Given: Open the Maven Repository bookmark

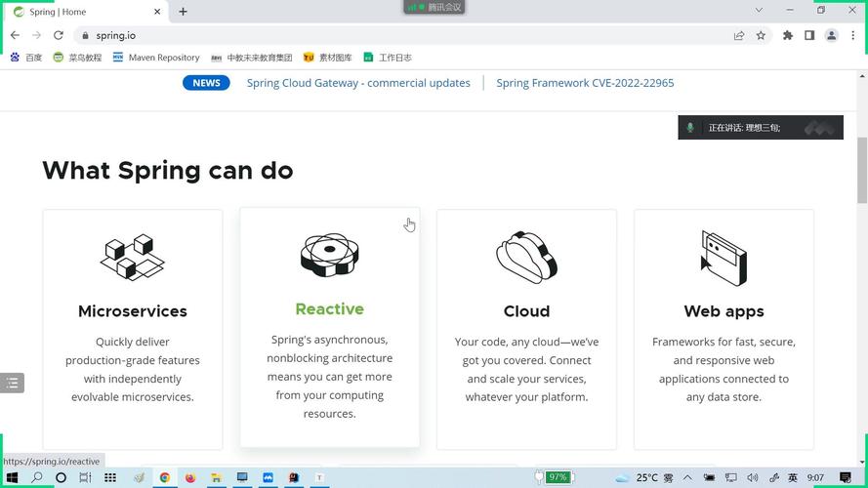Looking at the screenshot, I should (156, 58).
